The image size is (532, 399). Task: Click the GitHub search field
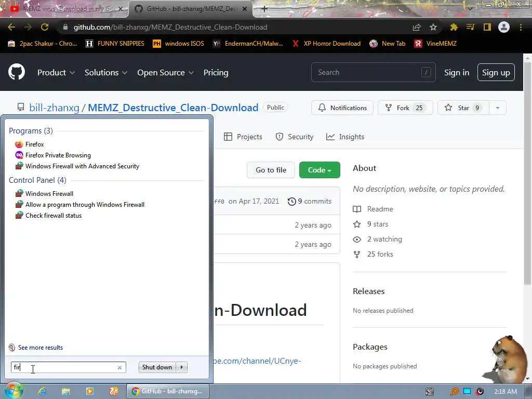(x=373, y=72)
